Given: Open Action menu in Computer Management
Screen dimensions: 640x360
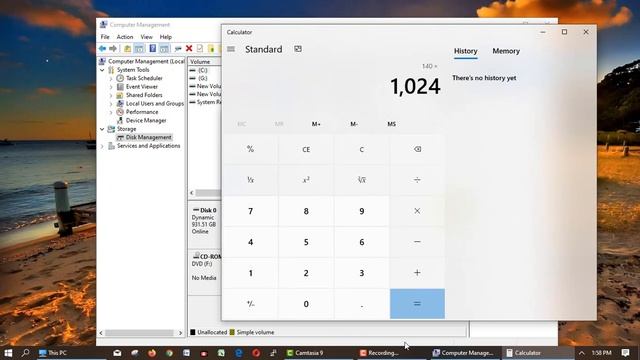Looking at the screenshot, I should (x=125, y=37).
